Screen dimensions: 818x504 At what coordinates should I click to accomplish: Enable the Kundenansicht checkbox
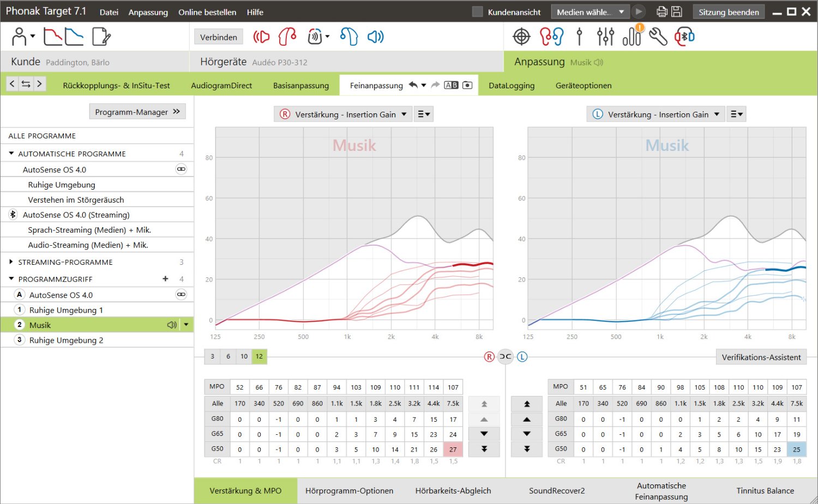point(477,12)
